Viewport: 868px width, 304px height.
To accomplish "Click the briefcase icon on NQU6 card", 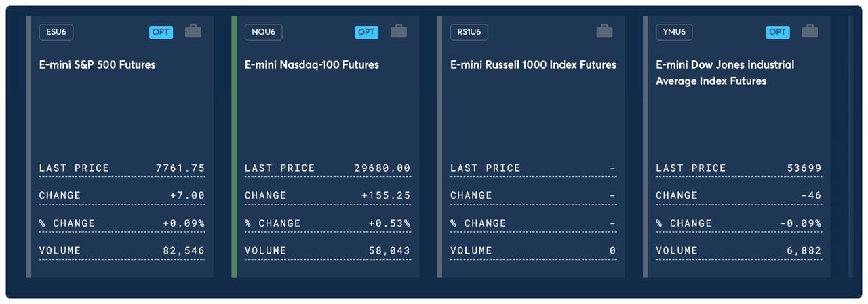I will [x=399, y=31].
